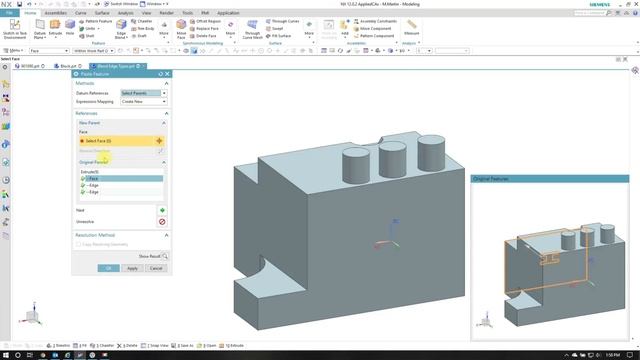Select the Move Component command
This screenshot has width=640, height=360.
(372, 29)
